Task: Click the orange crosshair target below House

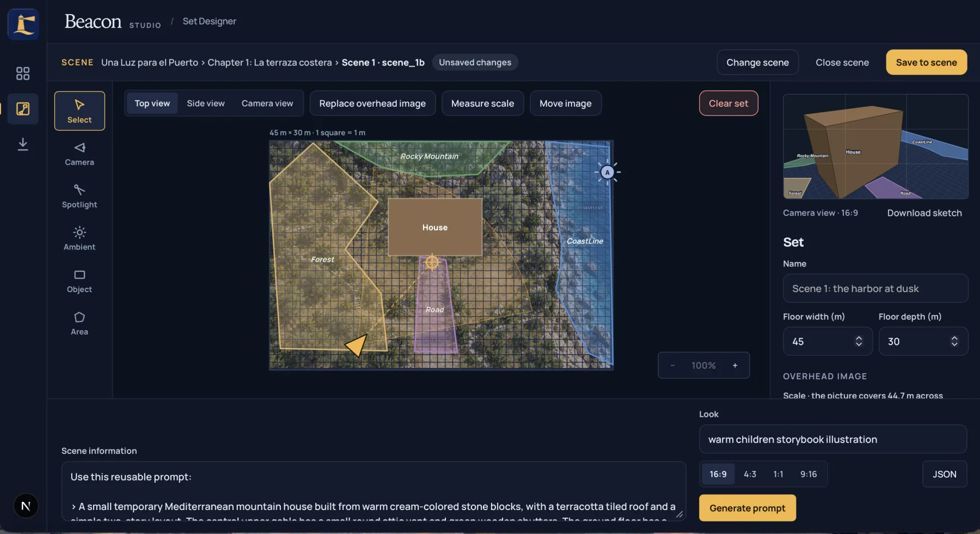Action: point(432,262)
